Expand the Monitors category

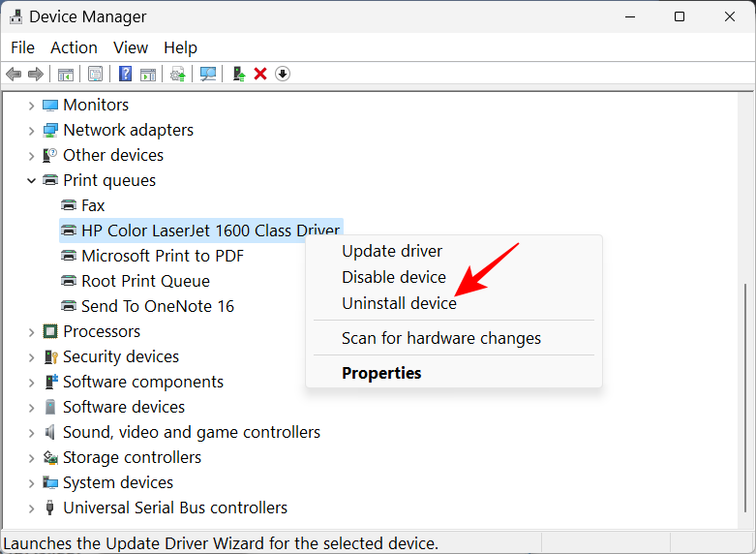pos(31,105)
